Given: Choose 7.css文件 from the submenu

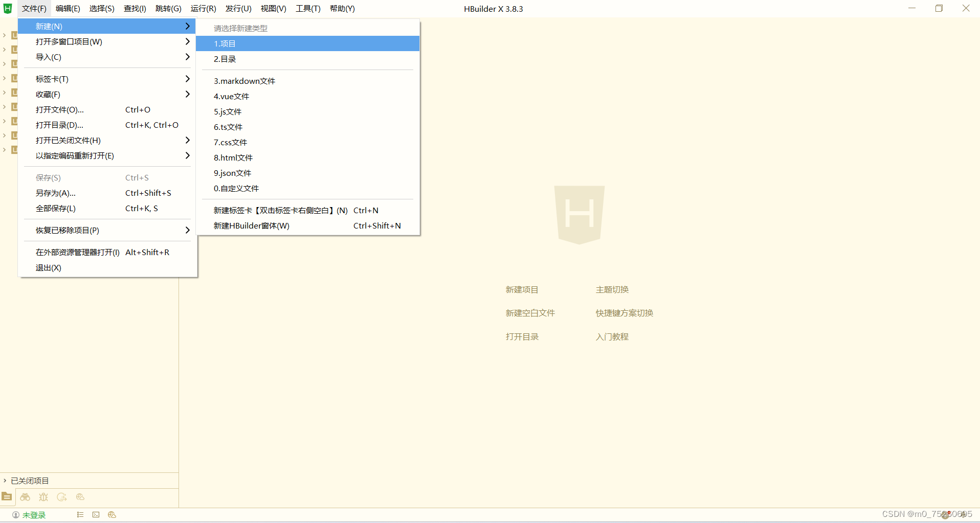Looking at the screenshot, I should [307, 142].
